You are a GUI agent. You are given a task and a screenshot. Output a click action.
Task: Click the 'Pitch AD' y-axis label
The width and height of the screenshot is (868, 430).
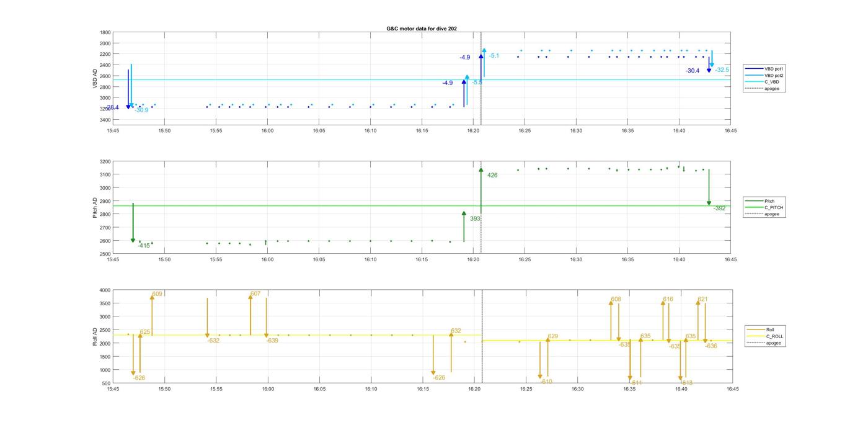[x=95, y=207]
